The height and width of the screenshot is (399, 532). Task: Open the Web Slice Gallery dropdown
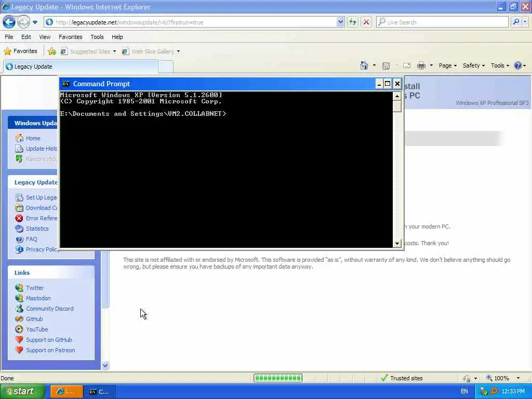pyautogui.click(x=151, y=51)
